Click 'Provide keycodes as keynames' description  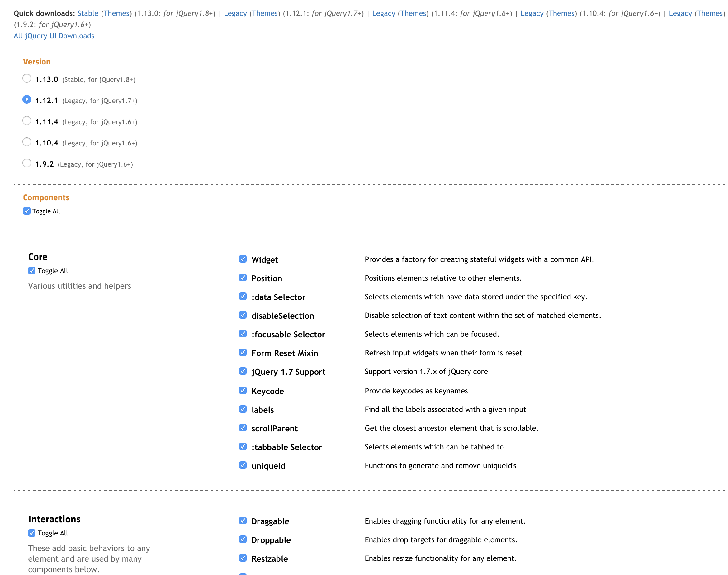tap(416, 391)
